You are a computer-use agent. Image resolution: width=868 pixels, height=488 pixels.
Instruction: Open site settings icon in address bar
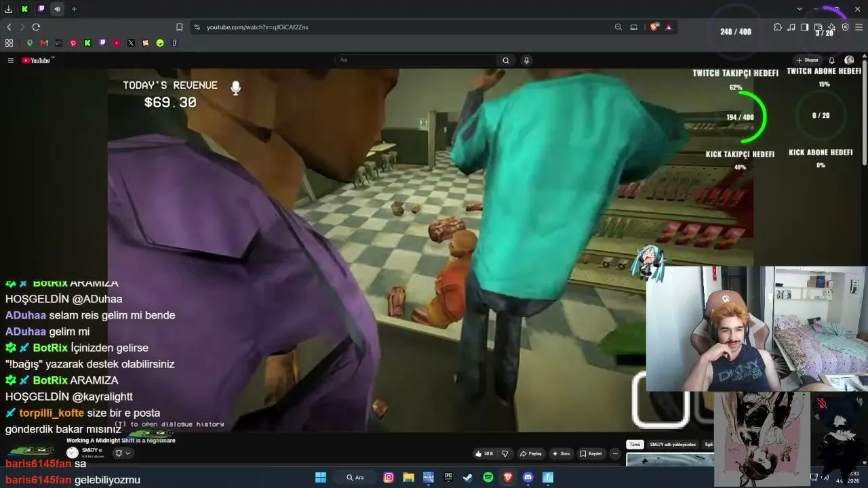coord(197,27)
